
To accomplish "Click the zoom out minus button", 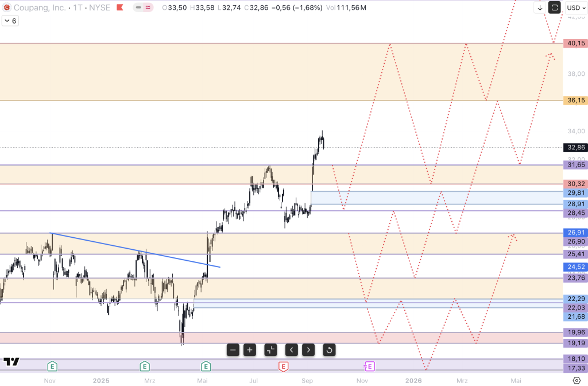I will click(233, 350).
